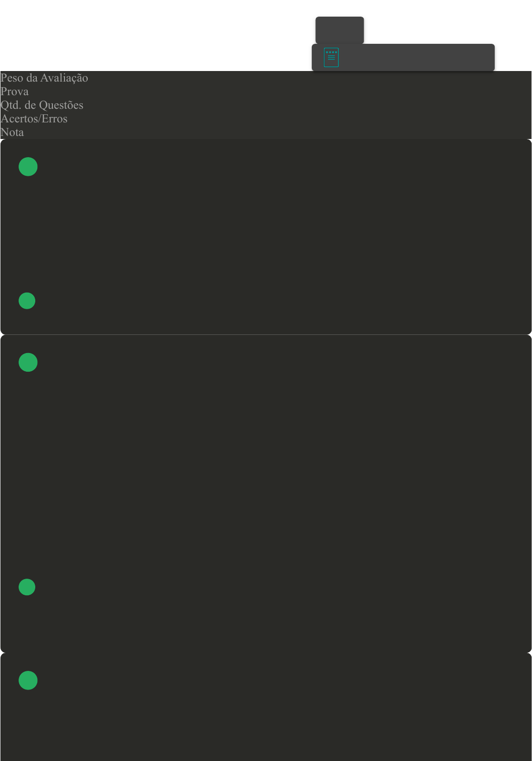The height and width of the screenshot is (761, 532).
Task: Click the Nota header label
Action: [x=12, y=132]
